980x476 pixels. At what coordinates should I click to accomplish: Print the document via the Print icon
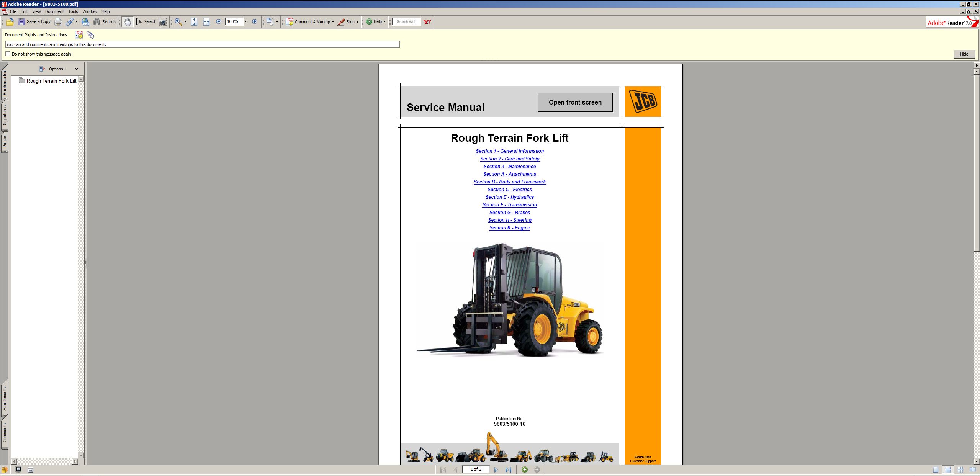[58, 22]
